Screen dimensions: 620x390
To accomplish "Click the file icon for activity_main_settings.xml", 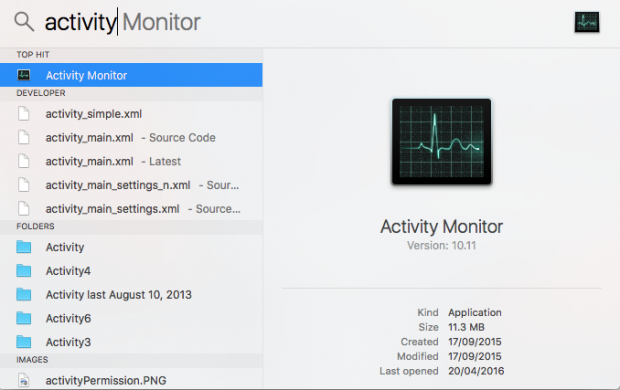I will pyautogui.click(x=24, y=208).
